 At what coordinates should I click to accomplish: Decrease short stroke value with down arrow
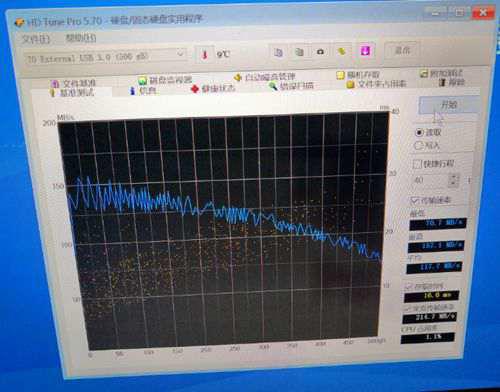pos(453,183)
